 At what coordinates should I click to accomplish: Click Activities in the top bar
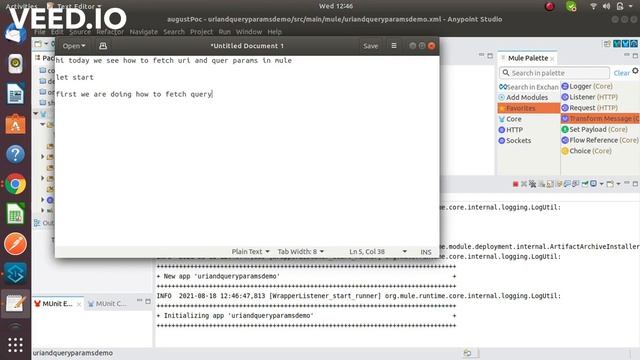coord(21,6)
